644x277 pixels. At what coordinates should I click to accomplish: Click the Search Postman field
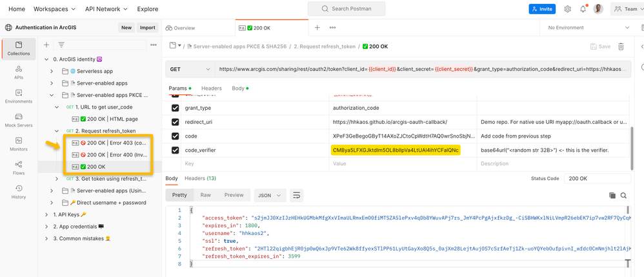(x=345, y=9)
